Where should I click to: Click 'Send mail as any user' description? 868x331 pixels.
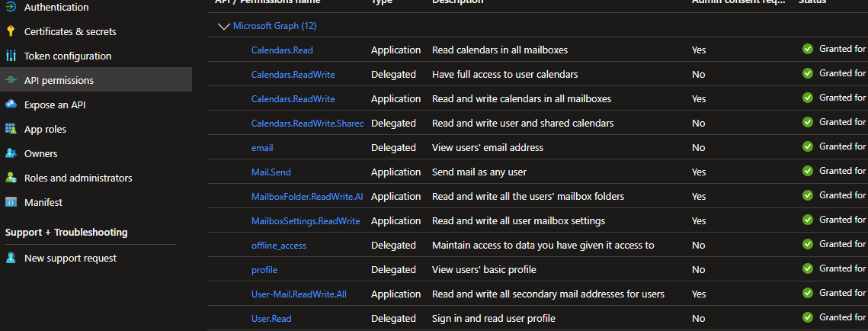[479, 172]
